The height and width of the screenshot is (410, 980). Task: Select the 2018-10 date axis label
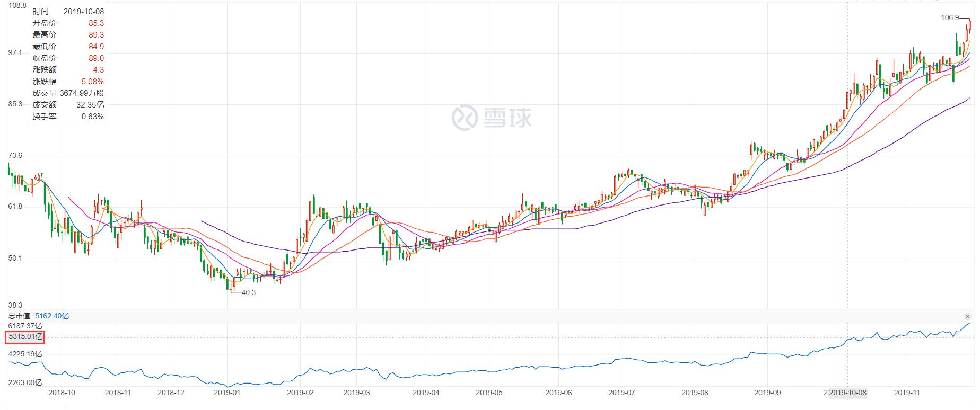(x=62, y=393)
